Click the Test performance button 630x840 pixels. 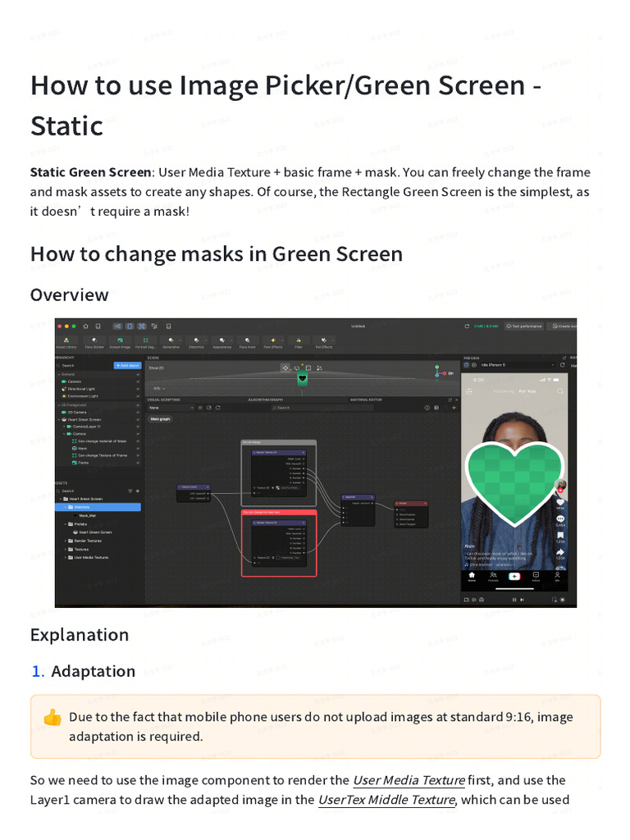coord(524,326)
